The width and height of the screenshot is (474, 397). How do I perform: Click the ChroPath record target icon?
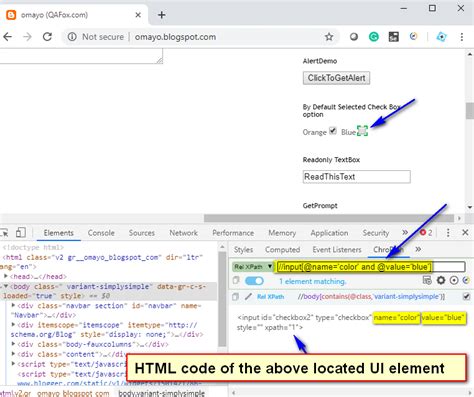click(454, 280)
